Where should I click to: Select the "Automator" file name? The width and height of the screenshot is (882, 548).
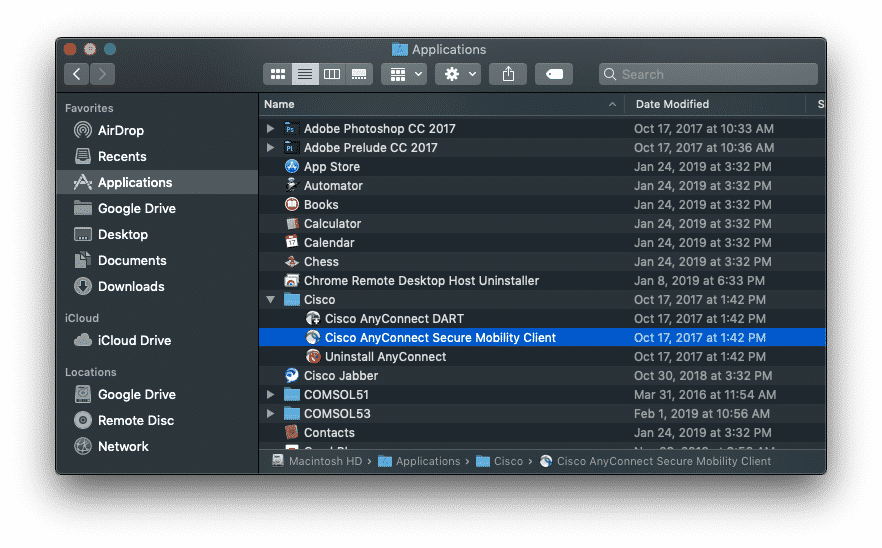(333, 186)
